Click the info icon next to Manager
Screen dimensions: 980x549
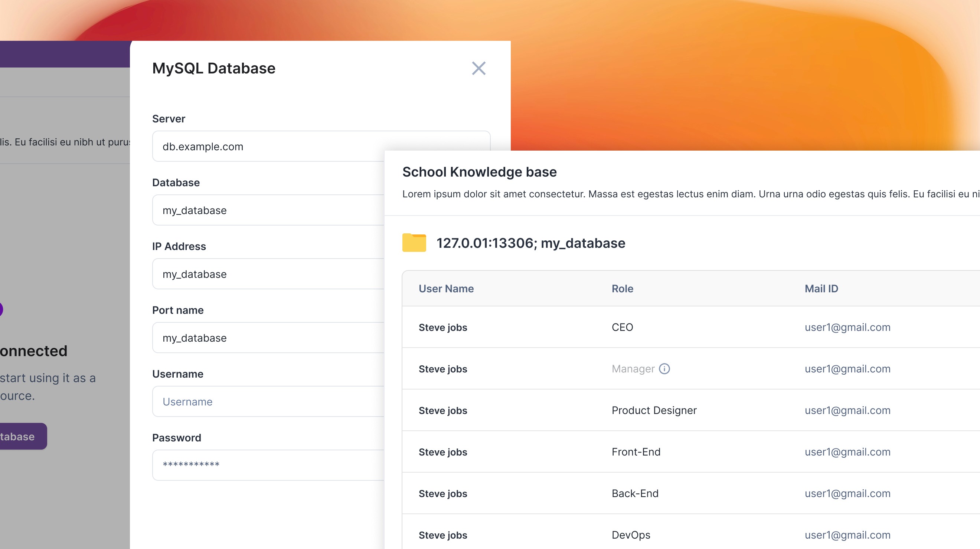coord(664,369)
